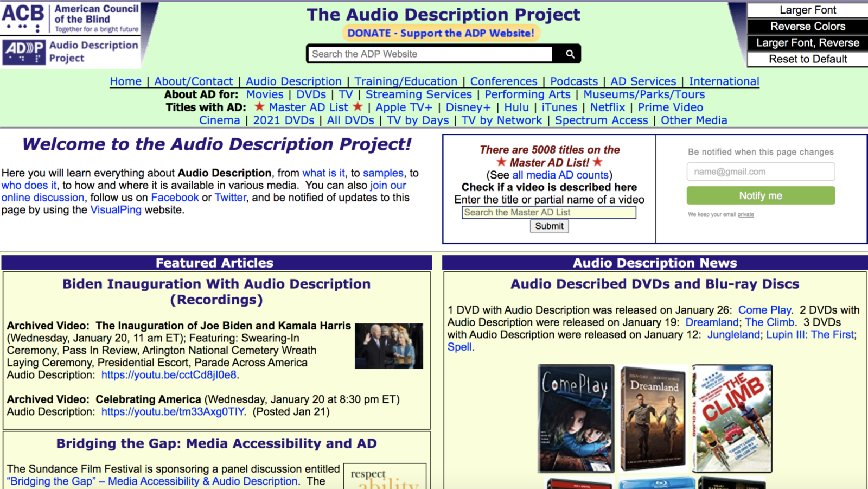Open the About/Contact menu
This screenshot has height=489, width=868.
(194, 81)
